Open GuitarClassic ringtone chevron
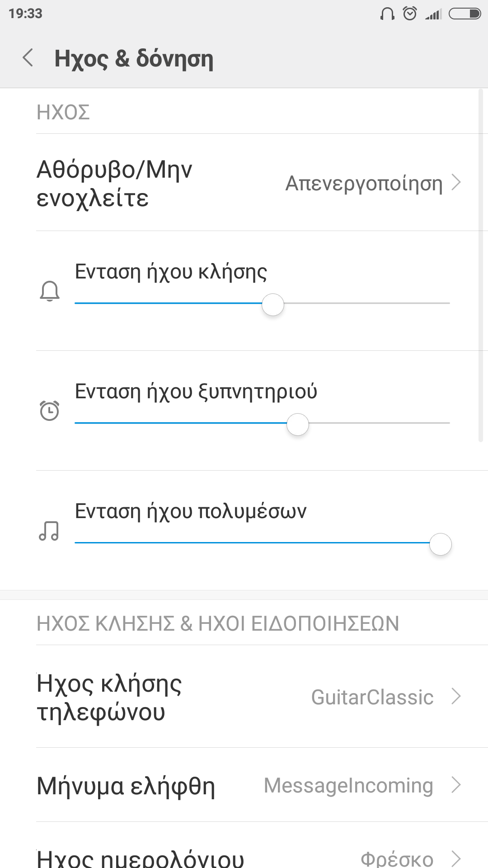The width and height of the screenshot is (488, 868). (456, 696)
